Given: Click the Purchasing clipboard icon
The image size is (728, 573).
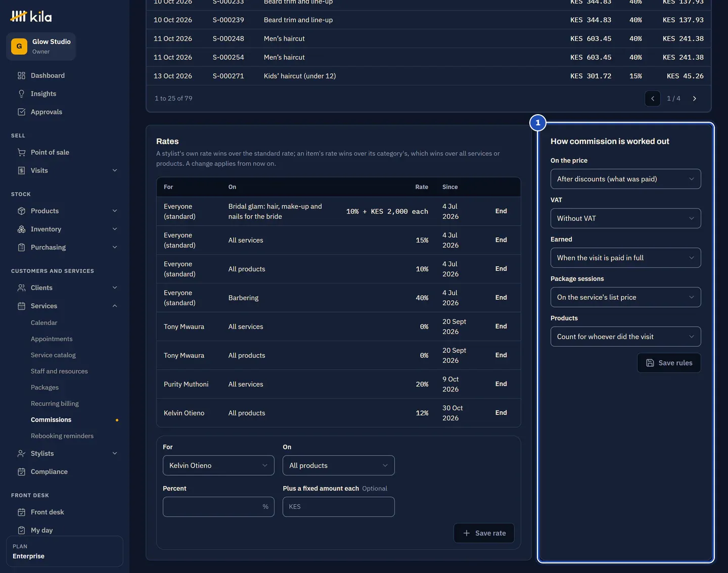Looking at the screenshot, I should pos(21,247).
